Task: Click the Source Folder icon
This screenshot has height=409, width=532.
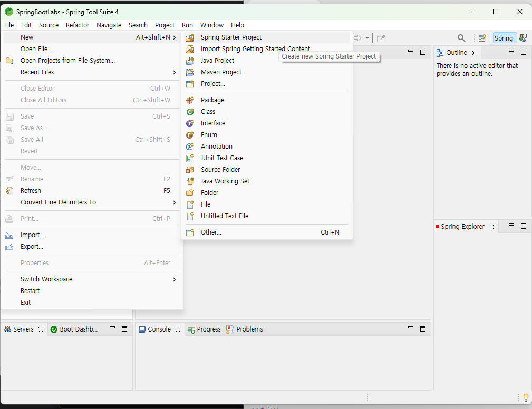Action: click(x=190, y=170)
